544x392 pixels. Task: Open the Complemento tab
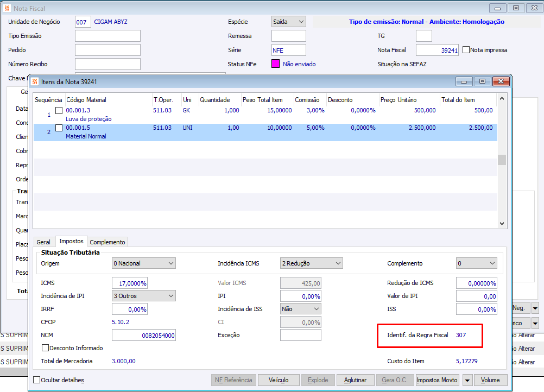[x=107, y=242]
